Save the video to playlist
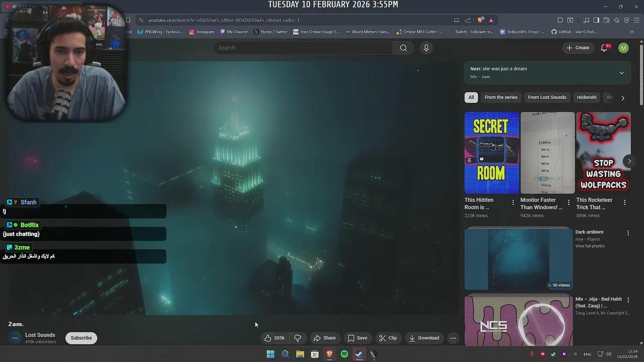Viewport: 644px width, 362px height. tap(358, 338)
